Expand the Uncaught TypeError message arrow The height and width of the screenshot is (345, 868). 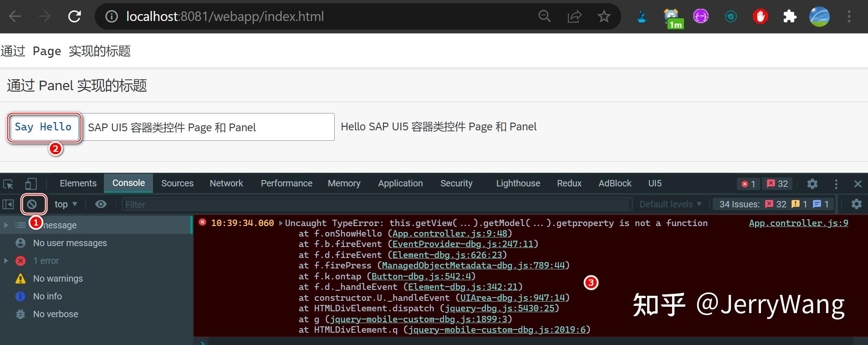[281, 223]
